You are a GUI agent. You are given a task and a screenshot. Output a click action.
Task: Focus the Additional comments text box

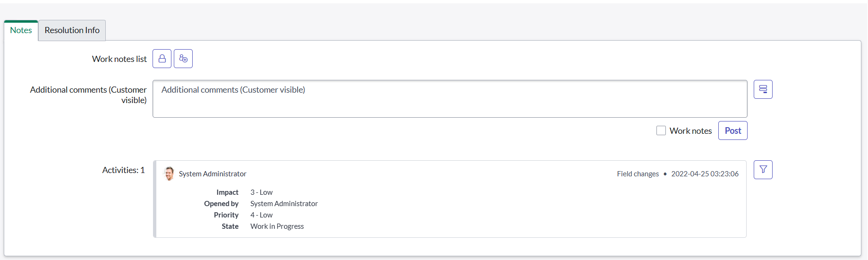coord(450,99)
